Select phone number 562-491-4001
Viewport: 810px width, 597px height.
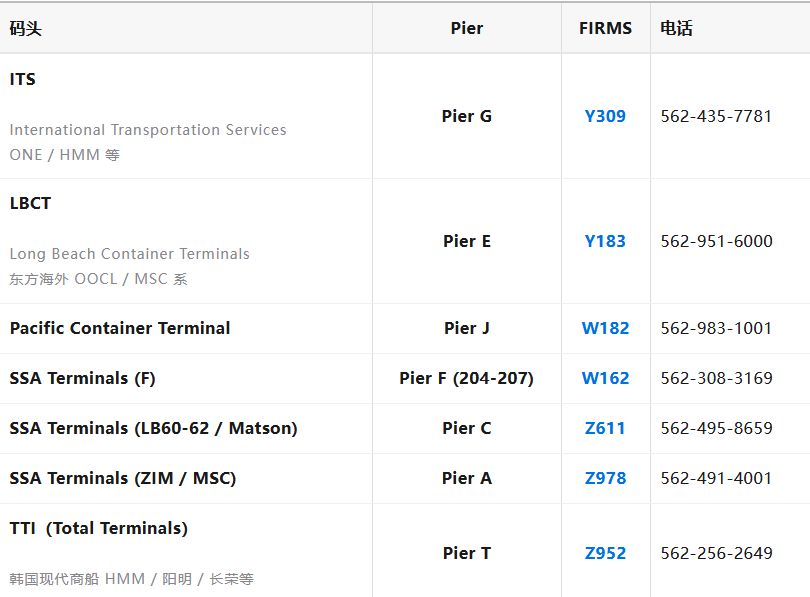pos(716,479)
